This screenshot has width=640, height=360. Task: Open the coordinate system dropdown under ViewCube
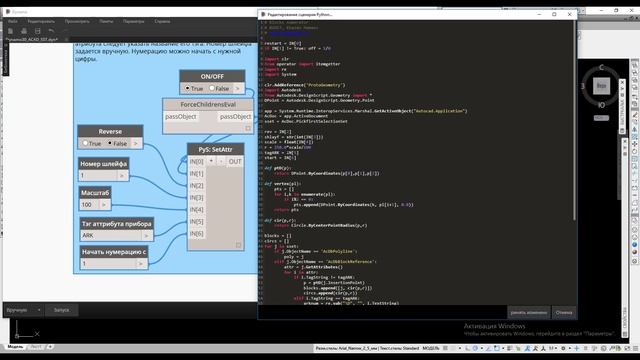pos(601,118)
